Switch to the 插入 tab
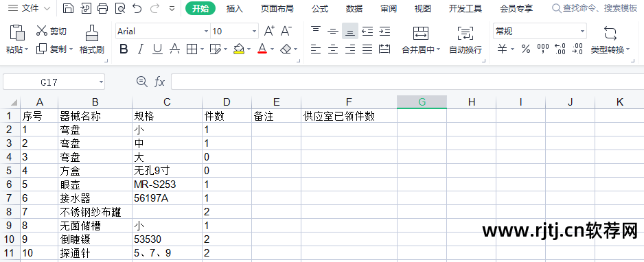Viewport: 644px width, 262px height. pyautogui.click(x=235, y=8)
